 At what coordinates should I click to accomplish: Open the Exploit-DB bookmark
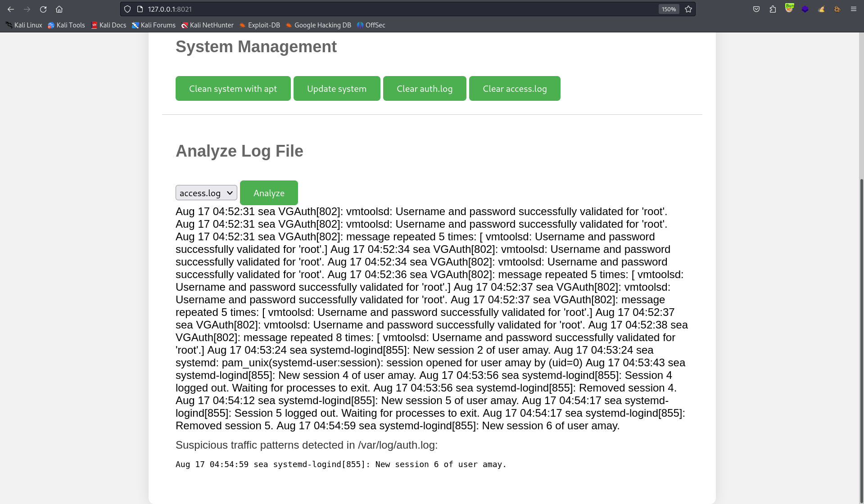click(x=259, y=25)
